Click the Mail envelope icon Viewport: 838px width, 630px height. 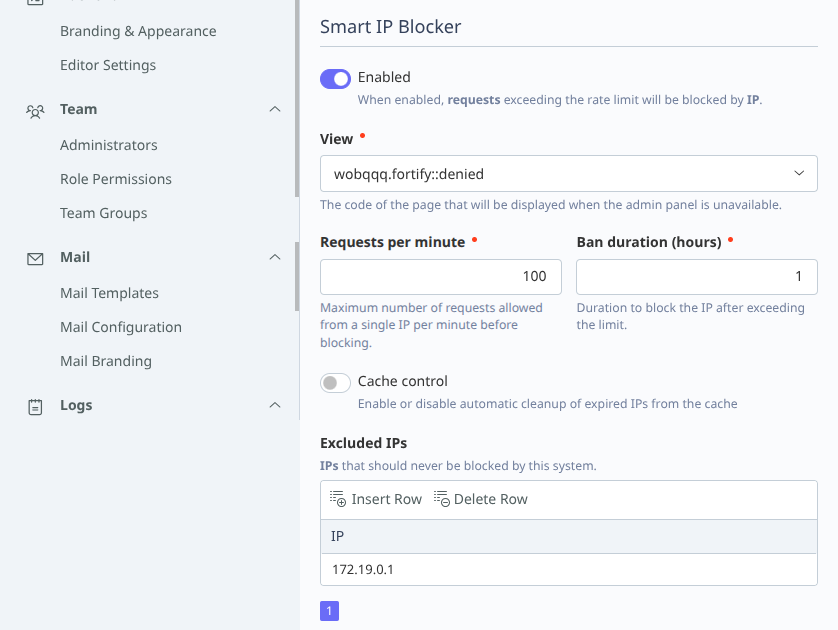click(x=35, y=258)
